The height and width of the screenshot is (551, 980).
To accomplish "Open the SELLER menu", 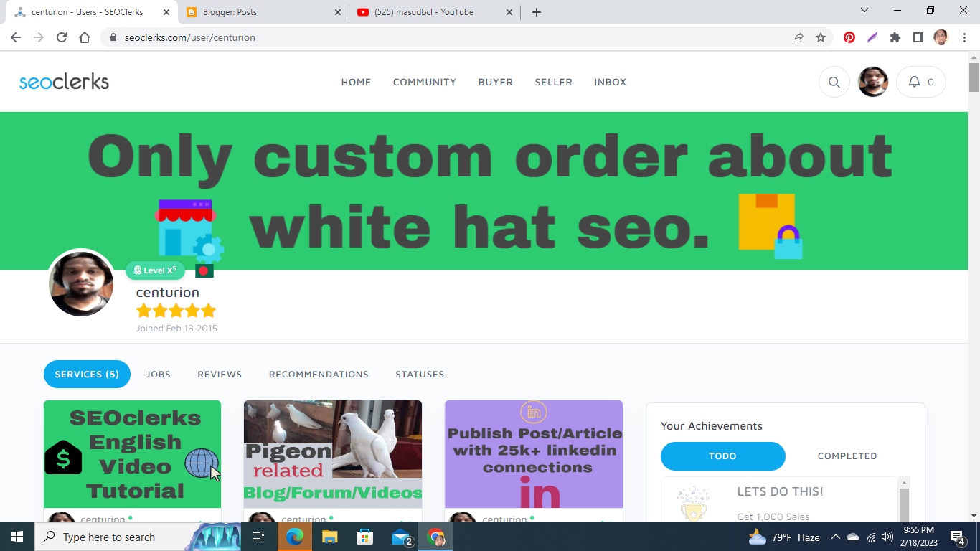I will click(x=553, y=83).
